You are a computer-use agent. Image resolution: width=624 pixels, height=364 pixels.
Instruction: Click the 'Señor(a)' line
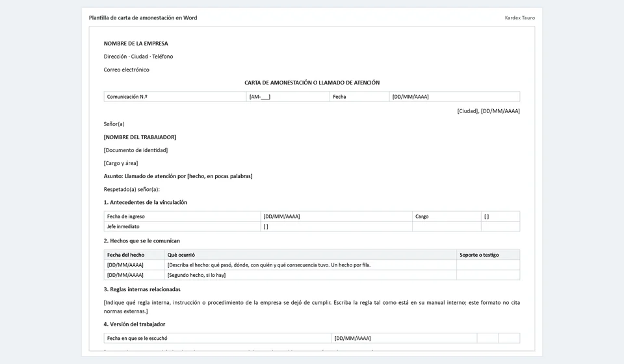point(114,124)
